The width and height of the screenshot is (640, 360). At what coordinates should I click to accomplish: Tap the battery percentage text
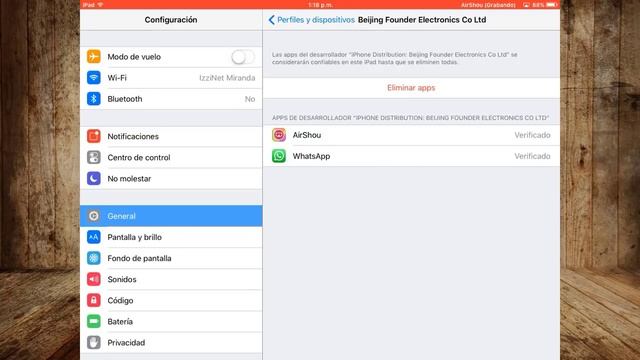click(x=538, y=5)
